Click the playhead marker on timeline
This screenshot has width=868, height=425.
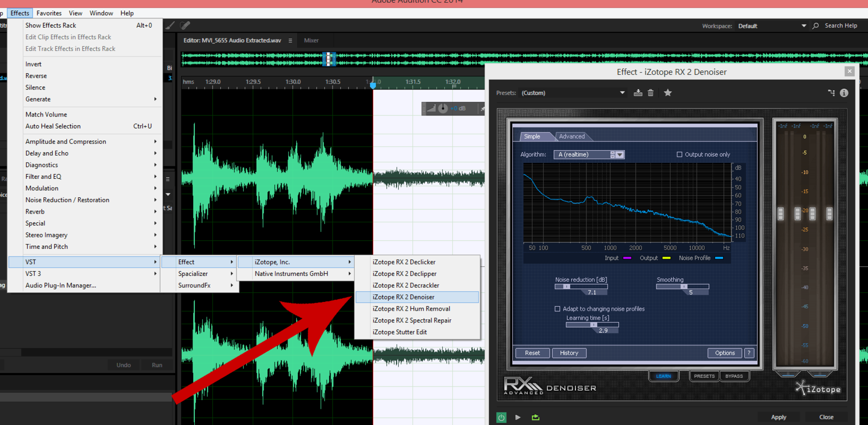click(x=373, y=84)
